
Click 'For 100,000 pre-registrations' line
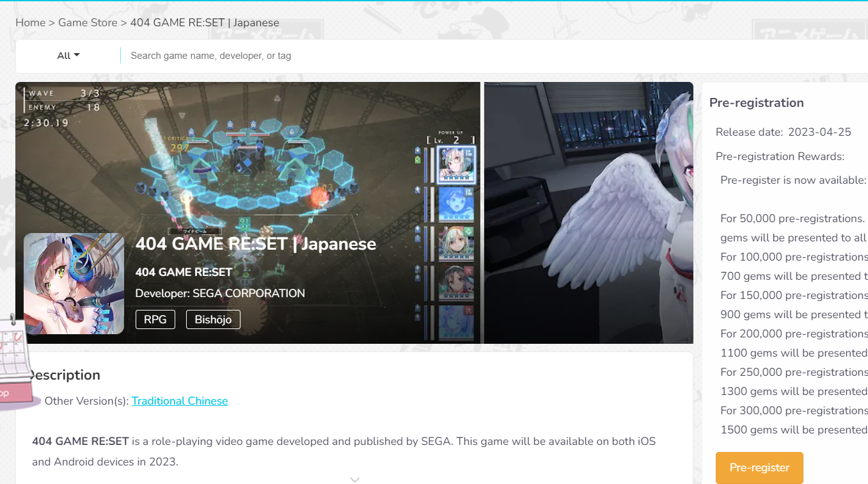[x=794, y=257]
